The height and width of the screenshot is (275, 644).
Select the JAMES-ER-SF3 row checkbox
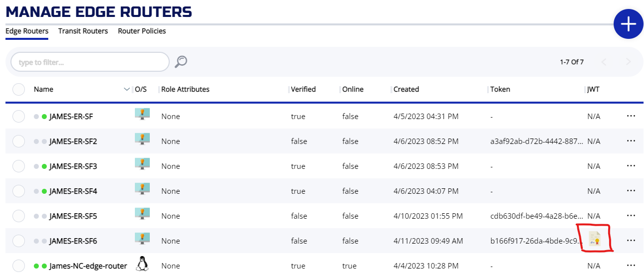(x=18, y=166)
